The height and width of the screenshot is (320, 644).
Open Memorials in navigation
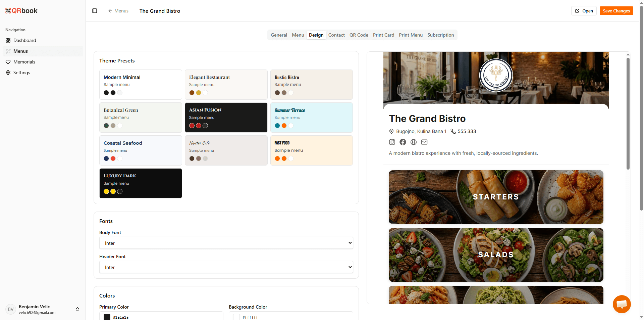[43, 62]
